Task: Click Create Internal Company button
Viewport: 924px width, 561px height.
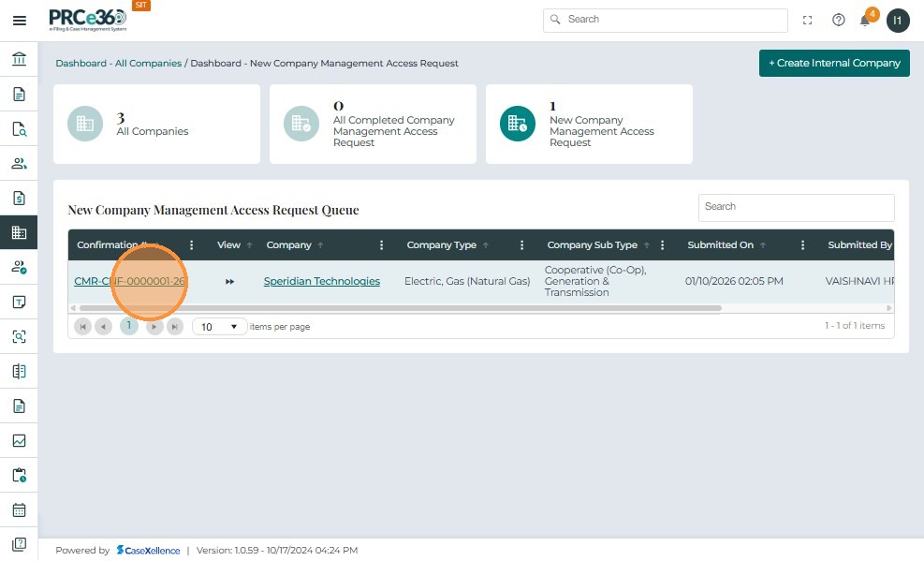Action: click(x=834, y=63)
